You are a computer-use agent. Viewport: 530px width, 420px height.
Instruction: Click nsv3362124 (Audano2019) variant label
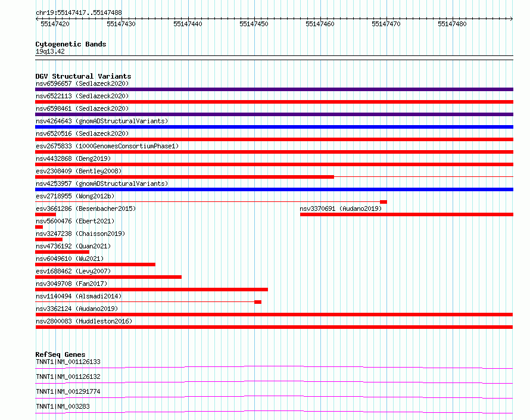point(77,309)
